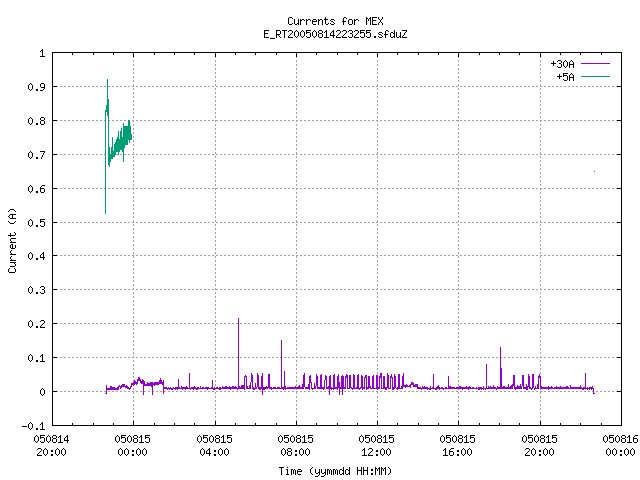
Task: Click the y-axis tick label 0.9
Action: [x=36, y=87]
